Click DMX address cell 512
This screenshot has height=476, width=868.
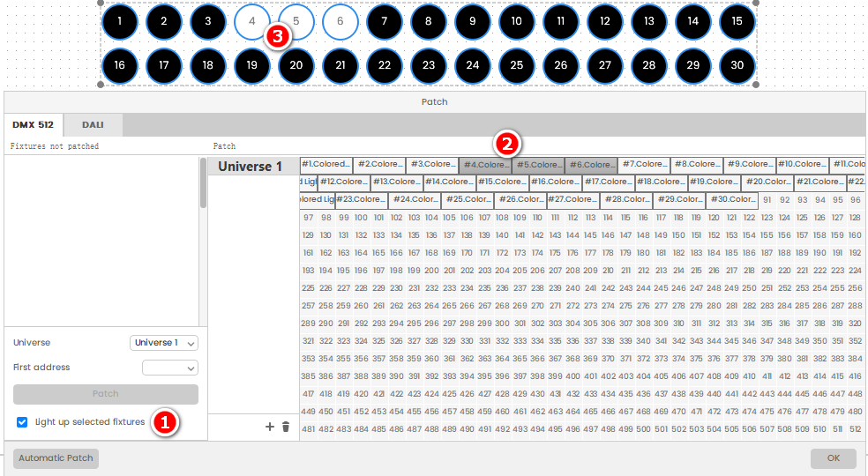pyautogui.click(x=854, y=429)
